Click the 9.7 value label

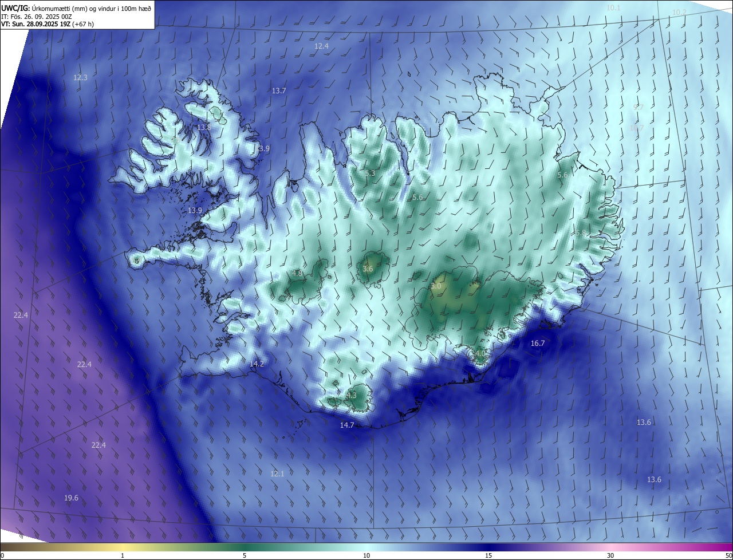[x=639, y=107]
